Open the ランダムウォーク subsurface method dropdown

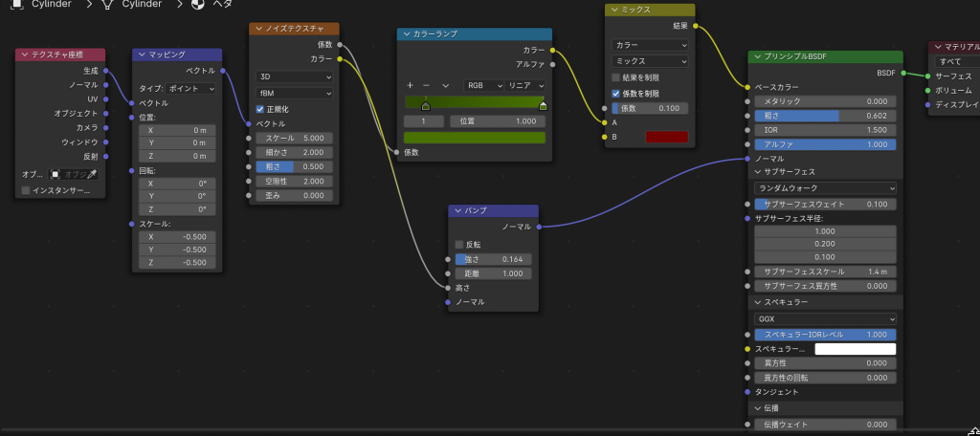[x=824, y=188]
